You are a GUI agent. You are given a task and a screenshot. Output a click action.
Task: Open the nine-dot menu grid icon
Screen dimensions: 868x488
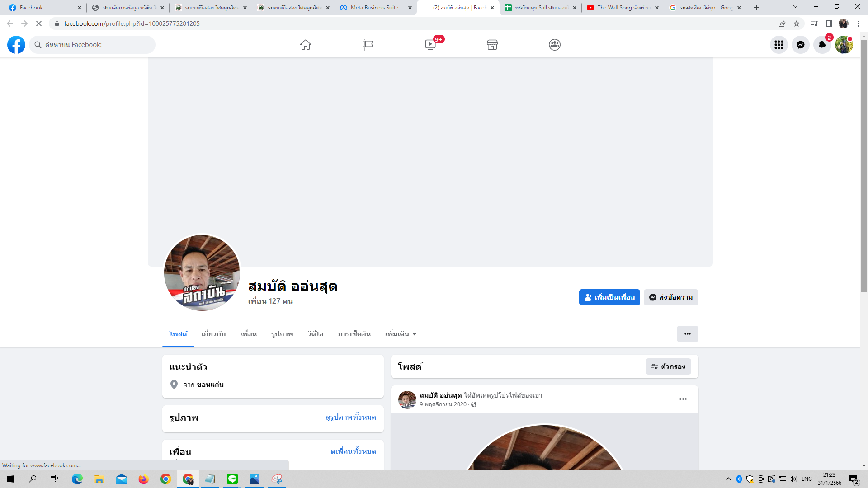coord(779,45)
